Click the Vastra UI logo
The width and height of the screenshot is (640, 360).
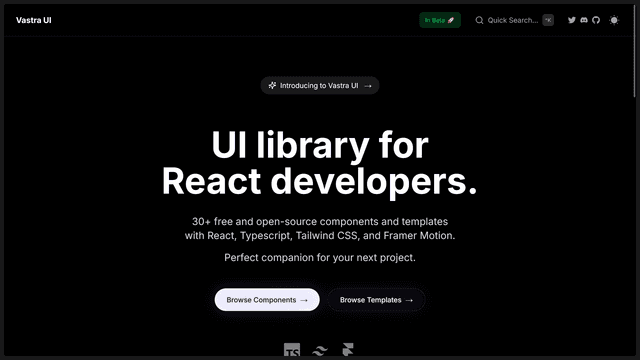[33, 20]
